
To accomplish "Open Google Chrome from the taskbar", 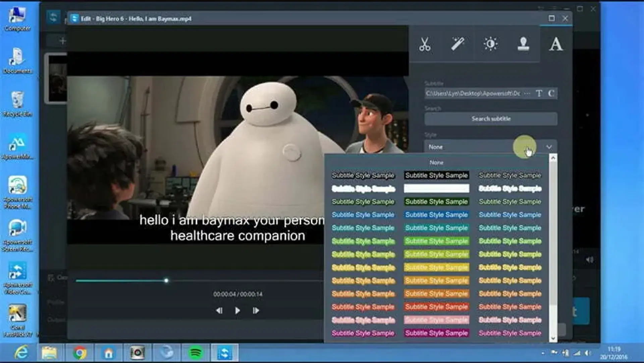I will coord(79,353).
